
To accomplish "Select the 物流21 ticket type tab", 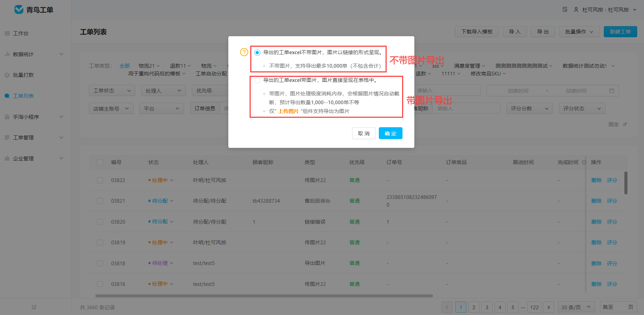I will (x=149, y=66).
